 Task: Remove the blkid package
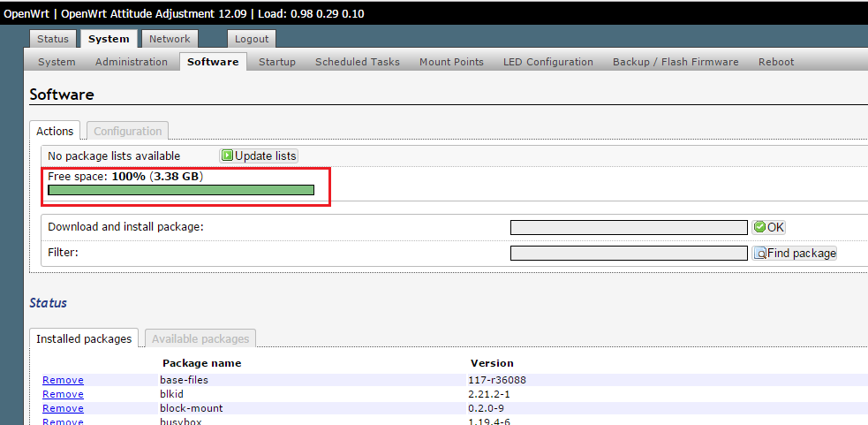[x=63, y=395]
